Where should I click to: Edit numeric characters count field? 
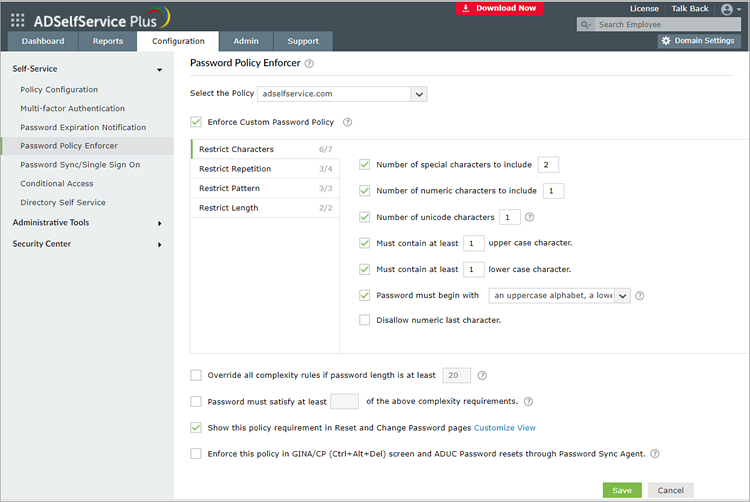(x=554, y=191)
